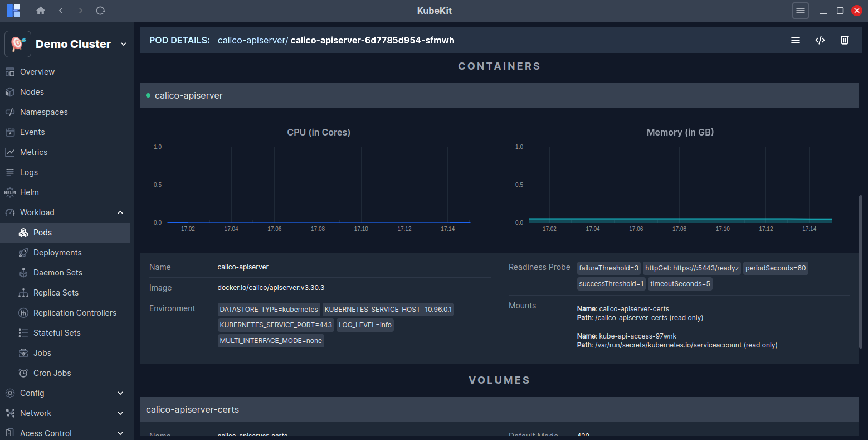Image resolution: width=868 pixels, height=440 pixels.
Task: Expand the Config section
Action: click(x=120, y=393)
